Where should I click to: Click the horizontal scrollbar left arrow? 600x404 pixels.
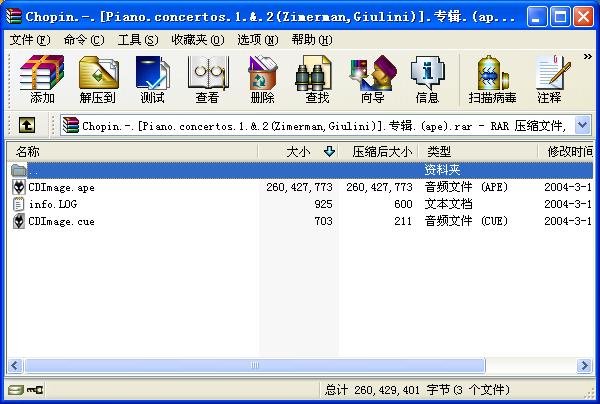15,365
